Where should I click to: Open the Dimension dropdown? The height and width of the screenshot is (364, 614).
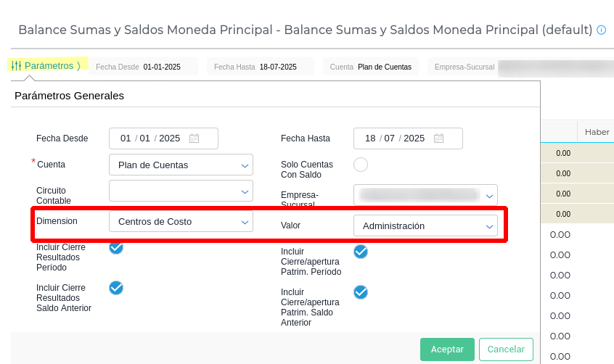[x=181, y=221]
